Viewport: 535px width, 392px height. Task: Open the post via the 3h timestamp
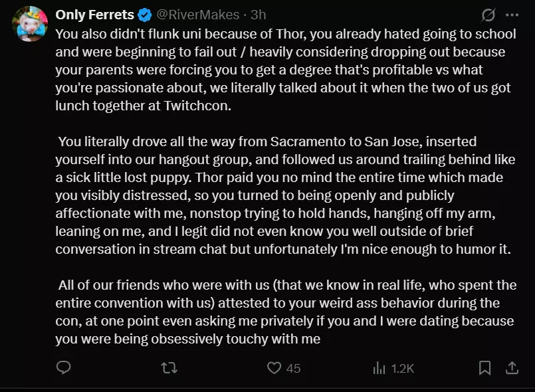(259, 15)
